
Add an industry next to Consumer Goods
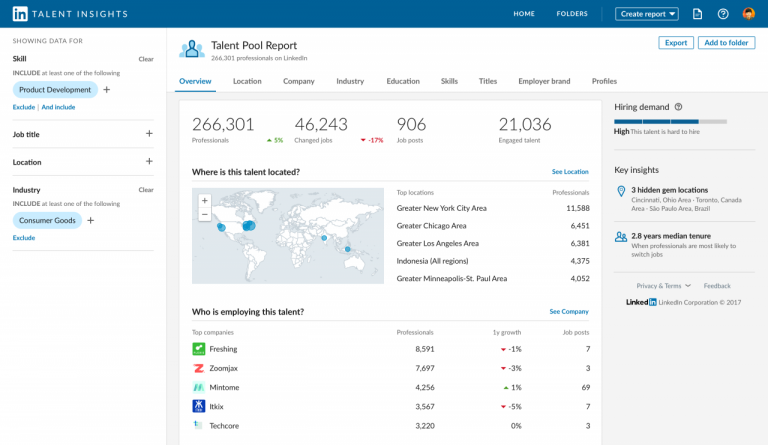pos(91,220)
